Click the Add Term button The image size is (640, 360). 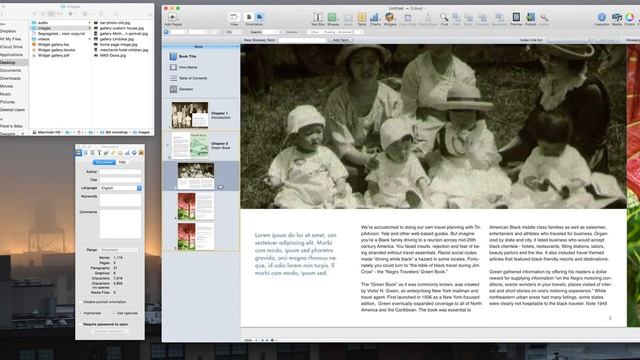pyautogui.click(x=341, y=40)
